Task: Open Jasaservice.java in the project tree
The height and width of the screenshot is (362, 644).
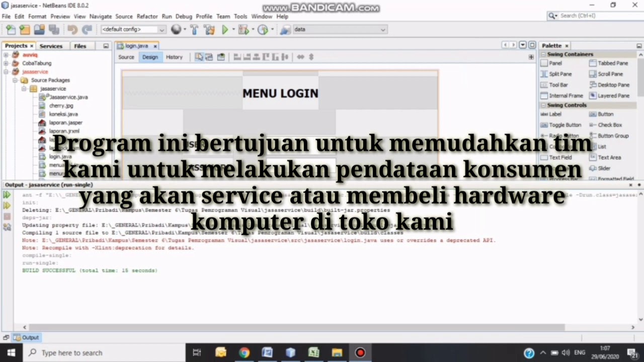Action: coord(64,97)
